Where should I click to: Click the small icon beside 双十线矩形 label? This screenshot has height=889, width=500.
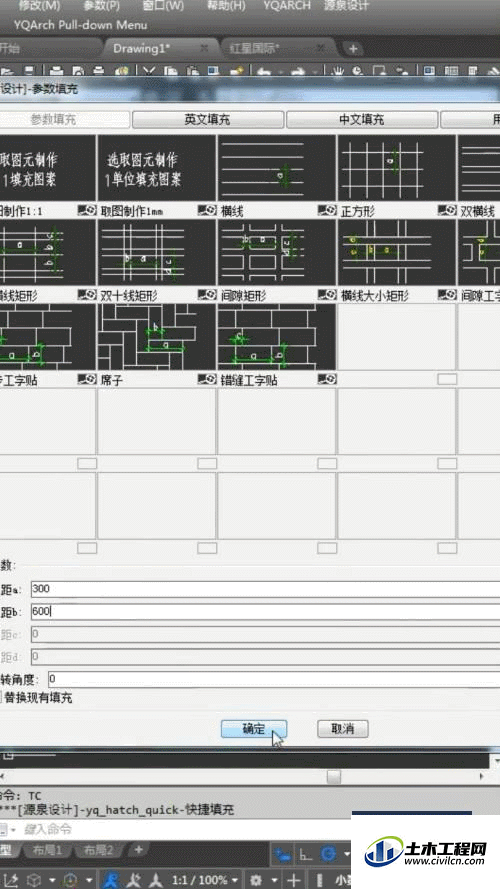click(x=207, y=295)
